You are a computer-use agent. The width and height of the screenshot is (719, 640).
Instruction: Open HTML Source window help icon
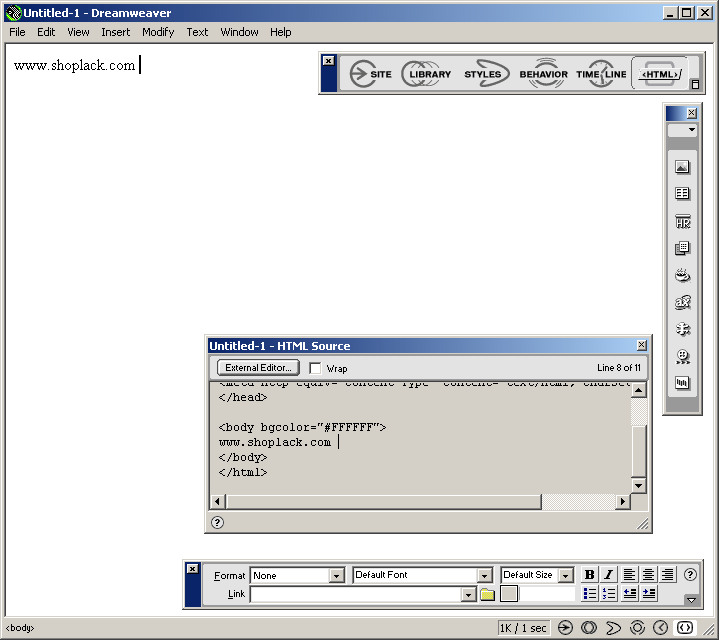point(217,522)
